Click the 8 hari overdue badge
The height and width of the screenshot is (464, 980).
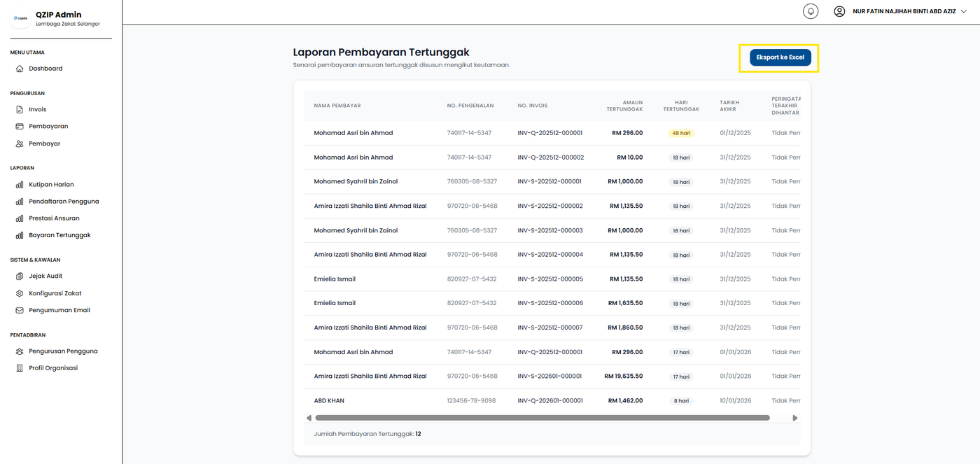[x=680, y=401]
